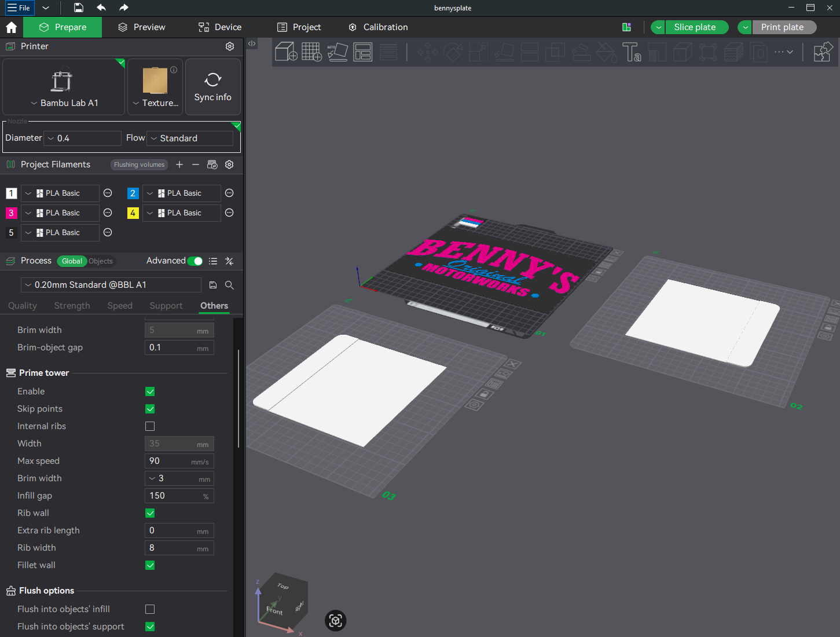The image size is (840, 637).
Task: Click the compare presets icon
Action: click(x=229, y=261)
